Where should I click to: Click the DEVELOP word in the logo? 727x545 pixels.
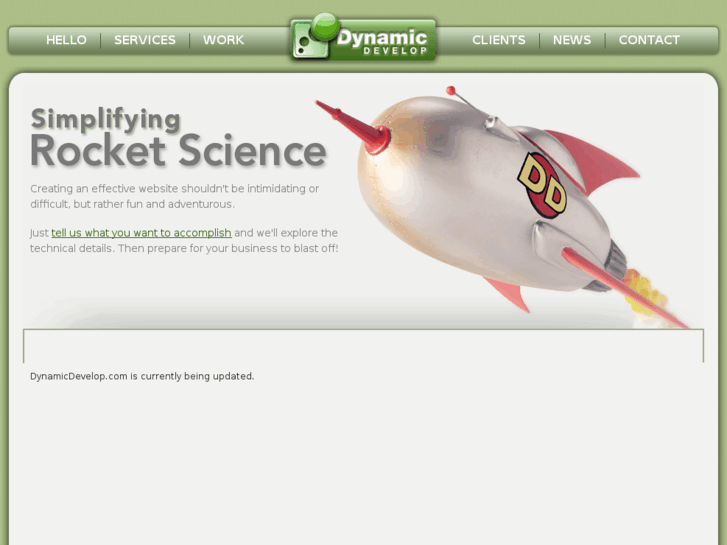(395, 51)
